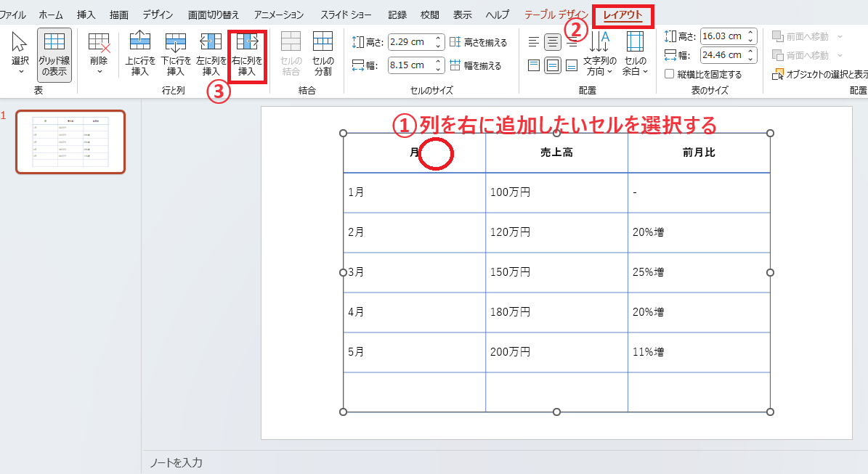
Task: Click 下に行を挿入 (insert row below) icon
Action: pyautogui.click(x=175, y=54)
